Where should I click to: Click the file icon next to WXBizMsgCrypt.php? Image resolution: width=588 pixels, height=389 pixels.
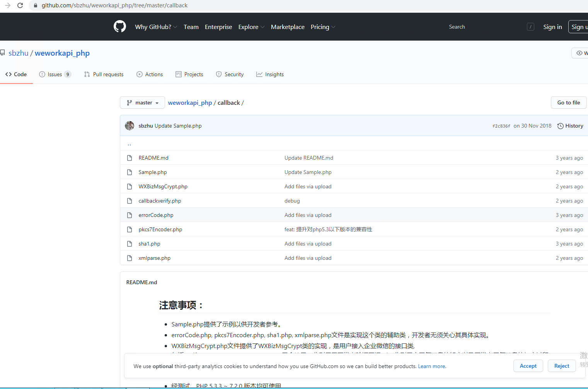[130, 186]
